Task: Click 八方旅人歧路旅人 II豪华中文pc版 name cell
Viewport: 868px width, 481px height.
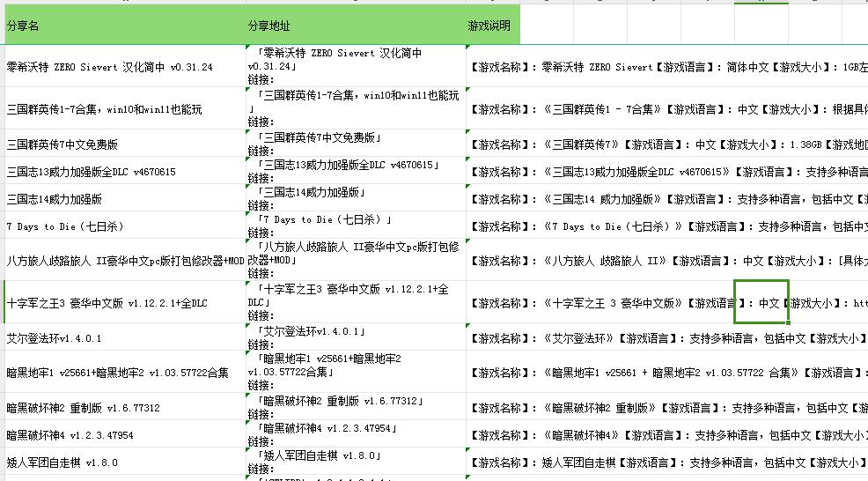Action: [125, 260]
